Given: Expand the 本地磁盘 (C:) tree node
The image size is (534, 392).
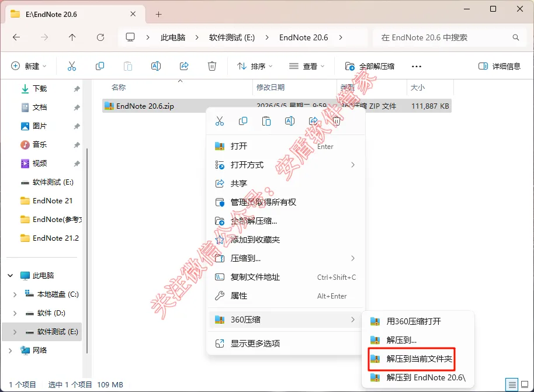Looking at the screenshot, I should pyautogui.click(x=15, y=294).
